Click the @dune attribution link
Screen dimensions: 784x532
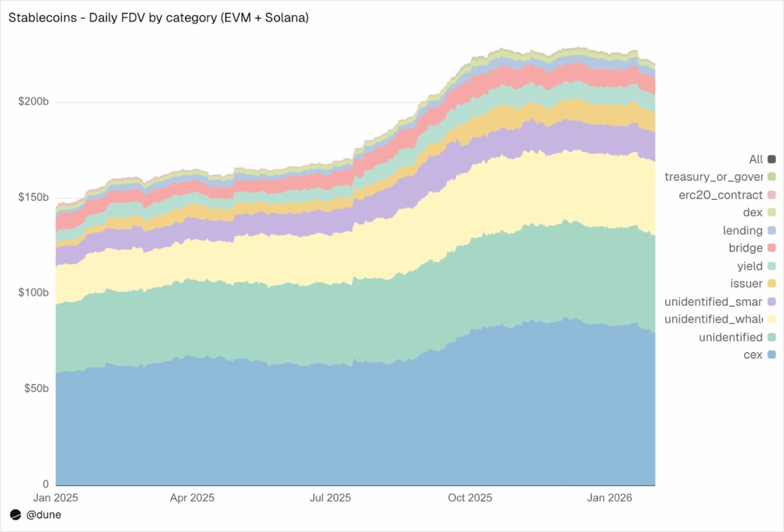coord(44,515)
